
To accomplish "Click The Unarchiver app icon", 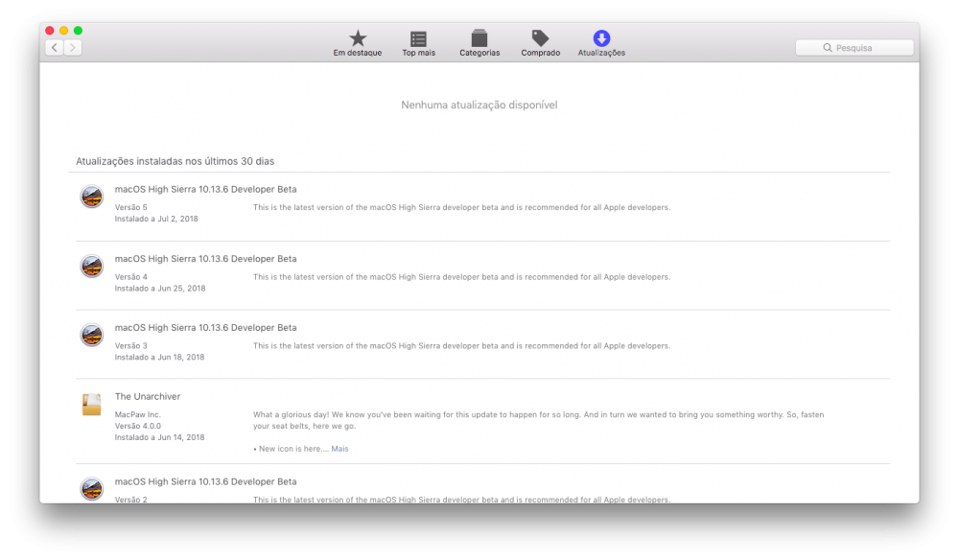I will click(x=92, y=404).
